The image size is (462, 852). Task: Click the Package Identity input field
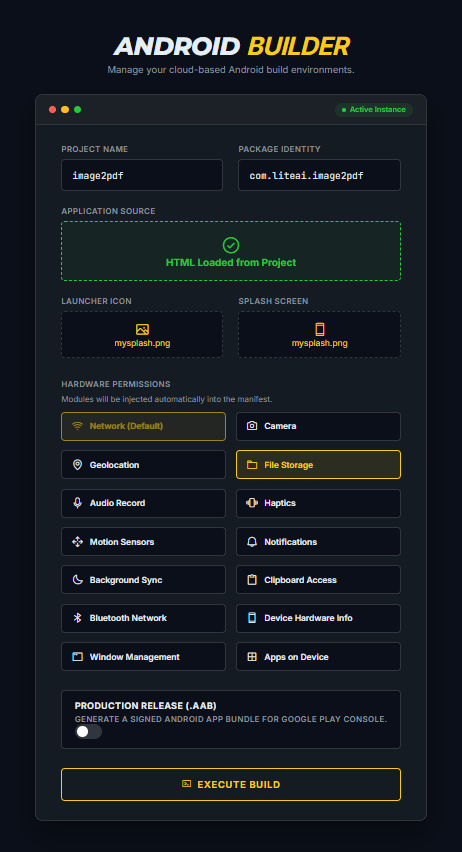tap(320, 175)
